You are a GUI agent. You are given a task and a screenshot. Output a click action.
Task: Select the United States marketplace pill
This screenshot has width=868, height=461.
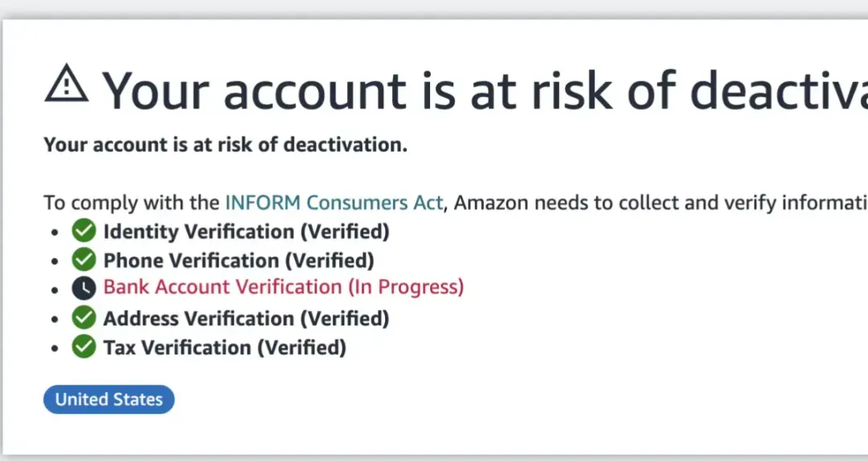[x=109, y=400]
